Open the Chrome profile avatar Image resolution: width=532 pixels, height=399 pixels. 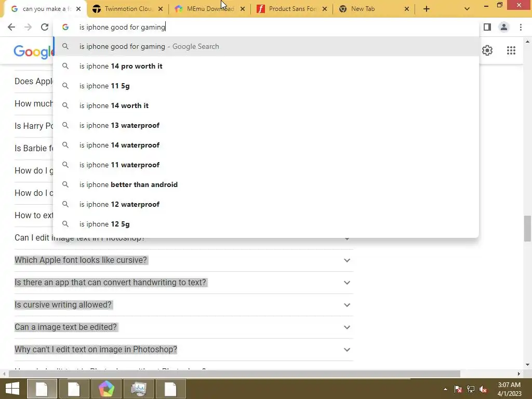click(x=504, y=27)
